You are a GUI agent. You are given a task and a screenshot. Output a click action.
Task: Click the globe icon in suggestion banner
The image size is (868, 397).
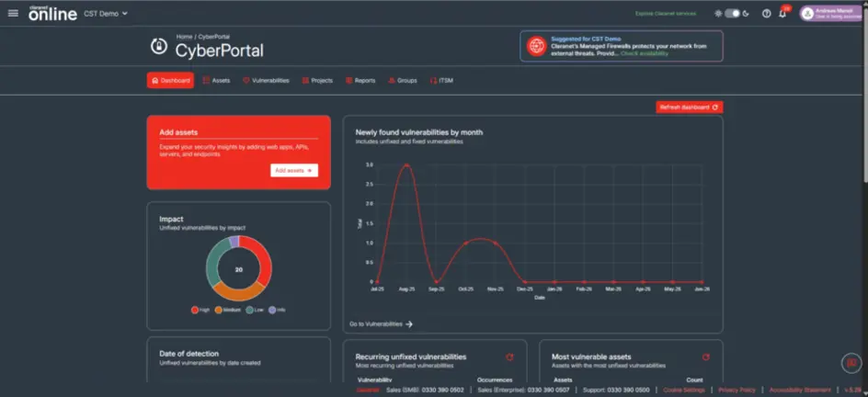coord(536,46)
